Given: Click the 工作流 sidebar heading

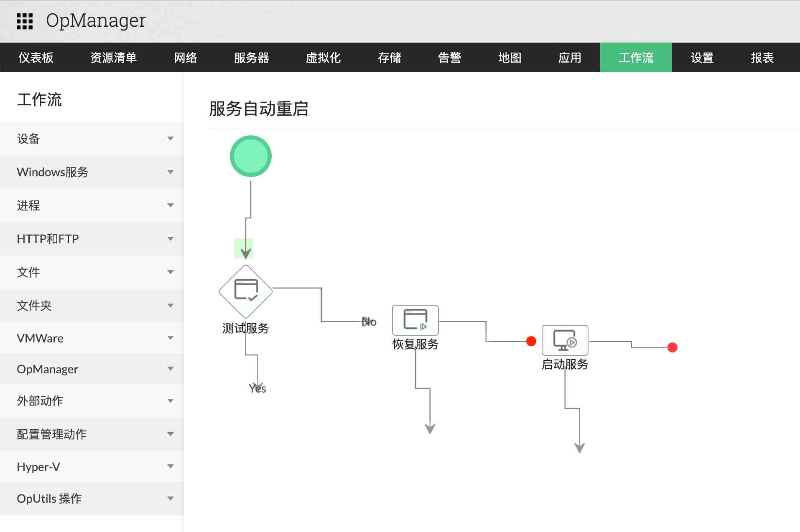Looking at the screenshot, I should [40, 100].
